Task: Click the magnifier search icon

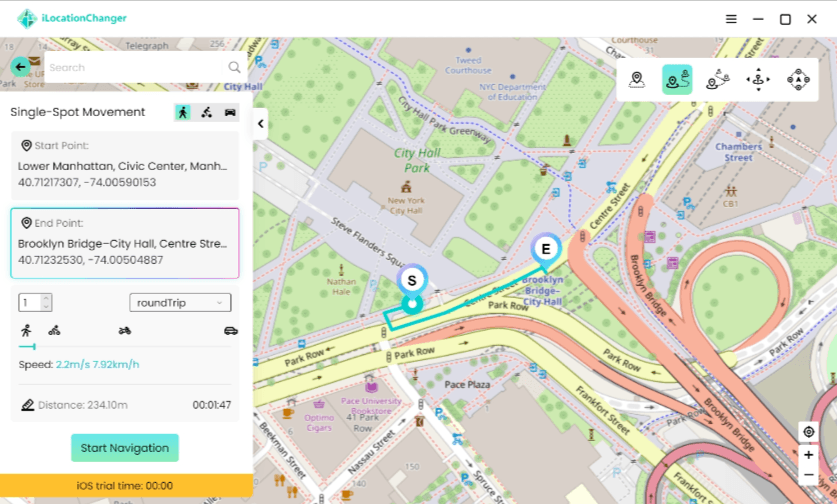Action: point(234,67)
